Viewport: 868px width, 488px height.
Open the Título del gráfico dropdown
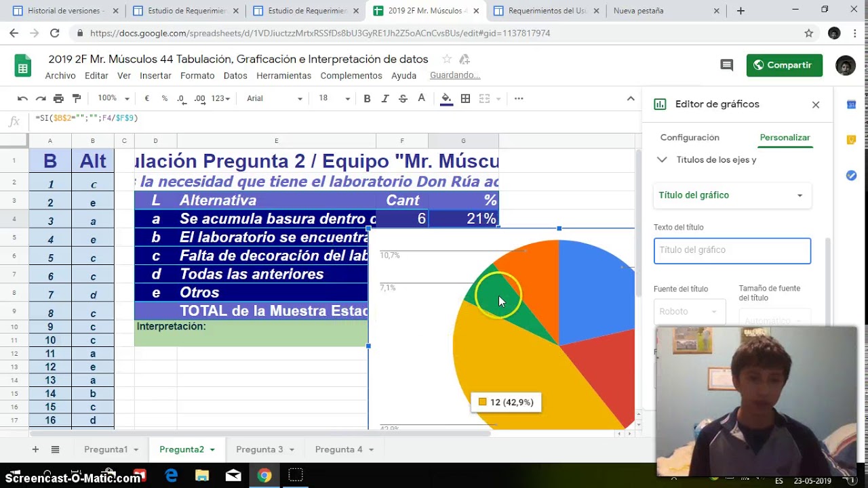[732, 195]
